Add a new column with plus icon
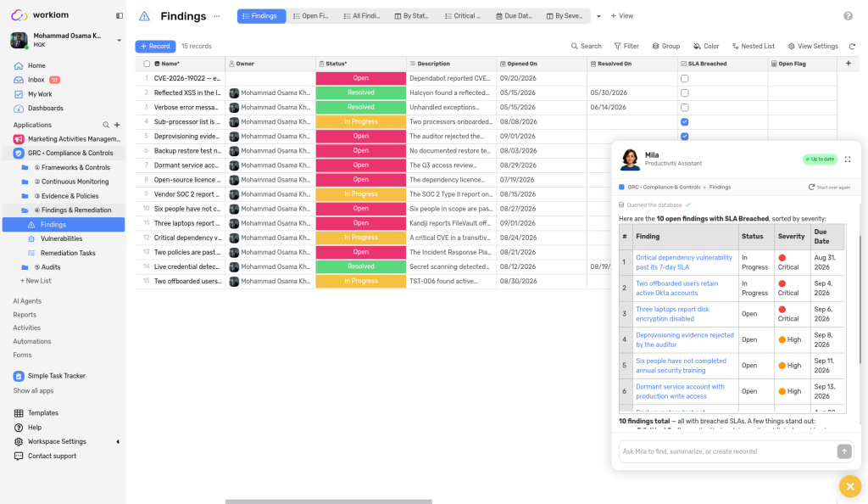 [x=848, y=64]
